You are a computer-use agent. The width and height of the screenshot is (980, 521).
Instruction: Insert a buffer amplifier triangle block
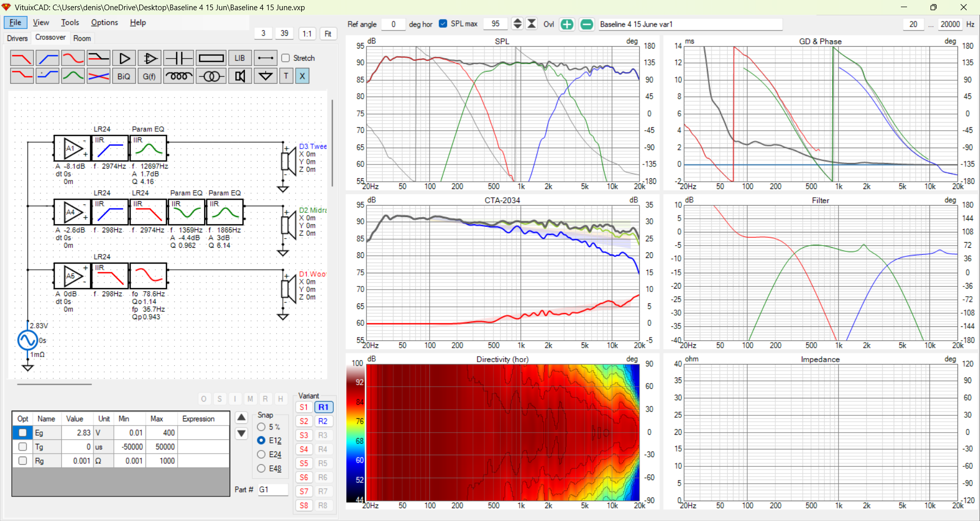pyautogui.click(x=124, y=58)
